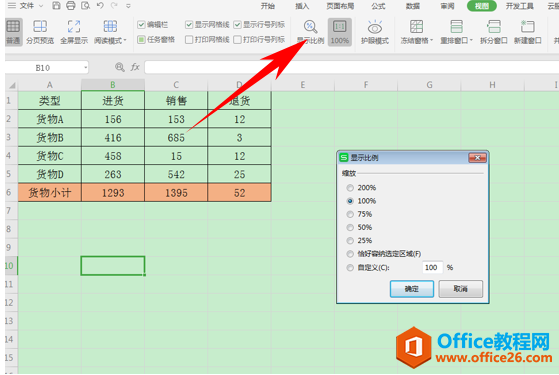The width and height of the screenshot is (559, 375).
Task: Click the formula bar input field
Action: pyautogui.click(x=351, y=67)
